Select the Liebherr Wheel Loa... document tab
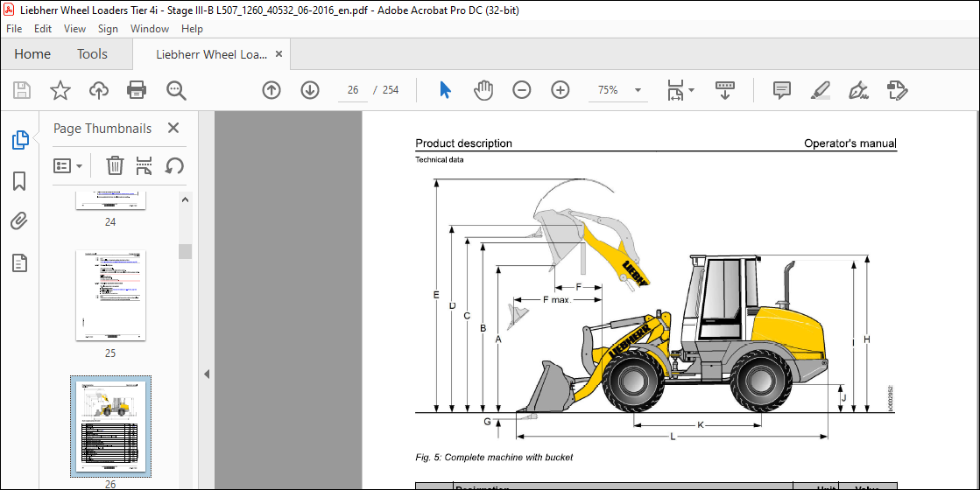Viewport: 980px width, 490px height. pos(211,54)
